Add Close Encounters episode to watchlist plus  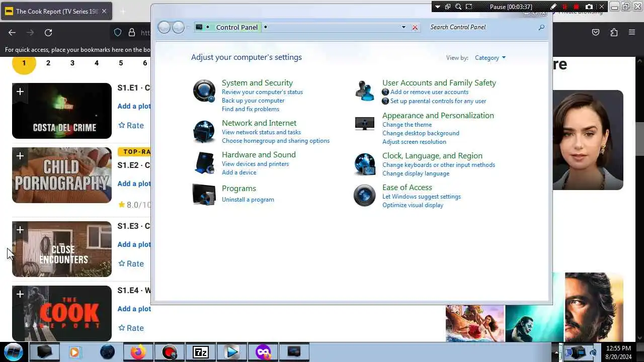20,230
